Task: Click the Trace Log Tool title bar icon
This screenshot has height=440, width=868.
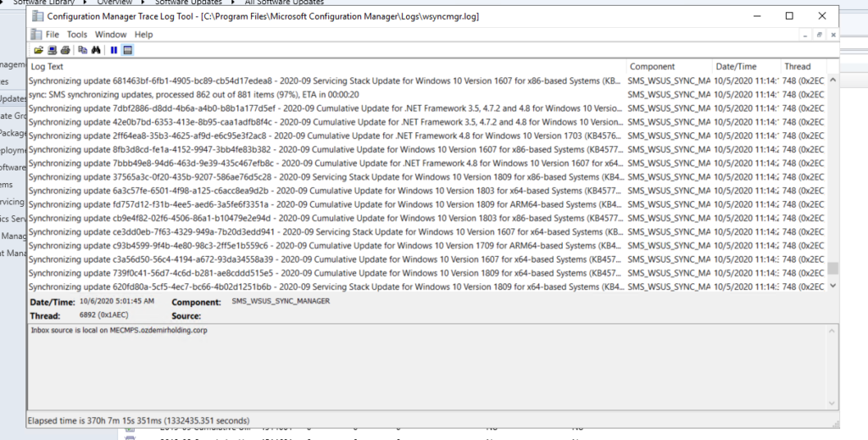Action: point(37,16)
